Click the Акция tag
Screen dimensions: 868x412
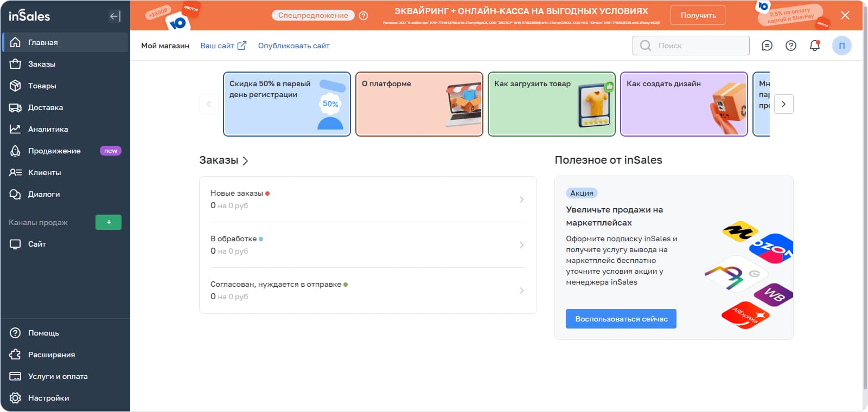[x=582, y=193]
